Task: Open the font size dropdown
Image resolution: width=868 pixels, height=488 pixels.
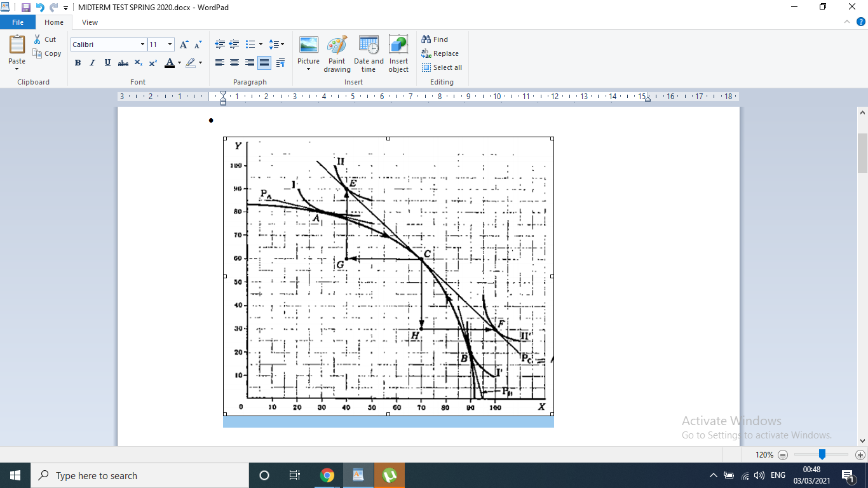Action: click(x=169, y=44)
